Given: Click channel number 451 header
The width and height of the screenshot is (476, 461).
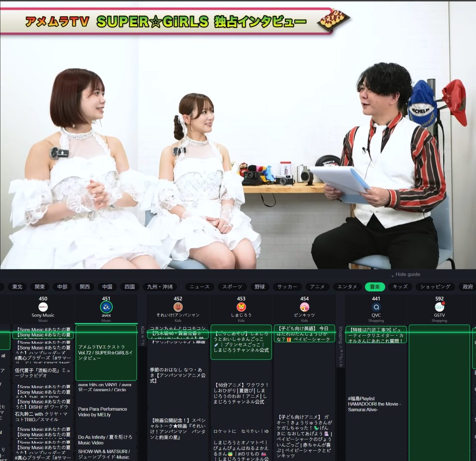Looking at the screenshot, I should tap(106, 298).
